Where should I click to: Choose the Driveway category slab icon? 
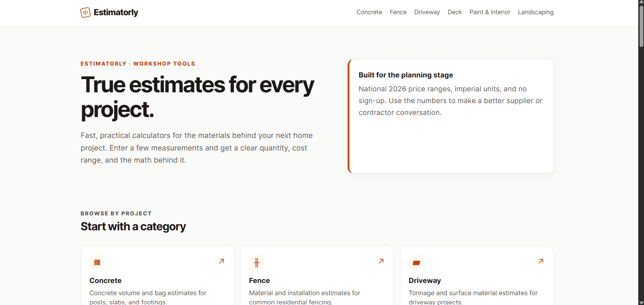pos(416,262)
